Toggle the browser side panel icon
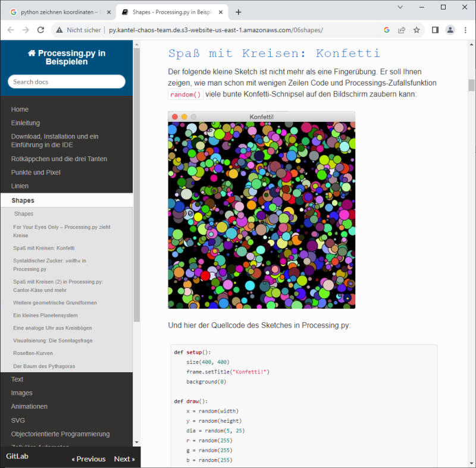Image resolution: width=476 pixels, height=468 pixels. [x=435, y=30]
